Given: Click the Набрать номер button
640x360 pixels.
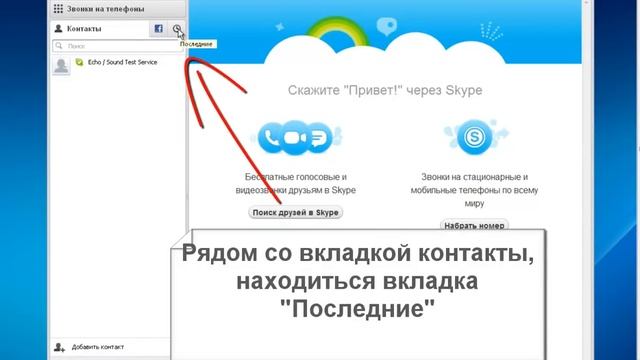Looking at the screenshot, I should [x=474, y=225].
